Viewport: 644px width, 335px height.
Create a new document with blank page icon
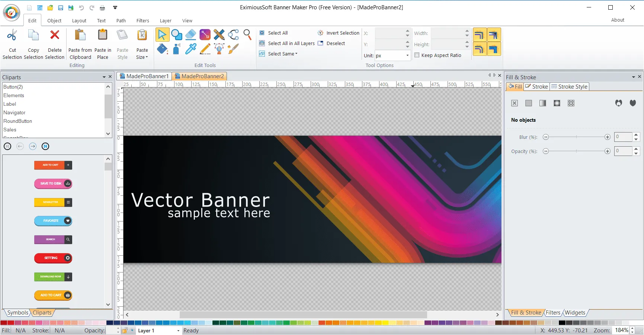coord(29,7)
